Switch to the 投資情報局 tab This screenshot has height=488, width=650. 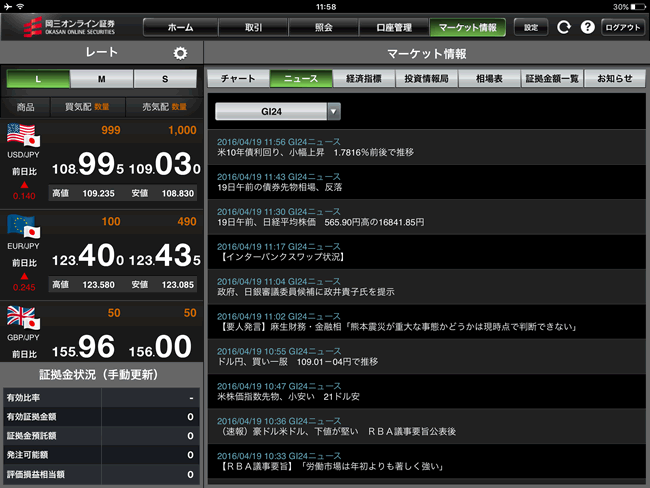(x=427, y=78)
